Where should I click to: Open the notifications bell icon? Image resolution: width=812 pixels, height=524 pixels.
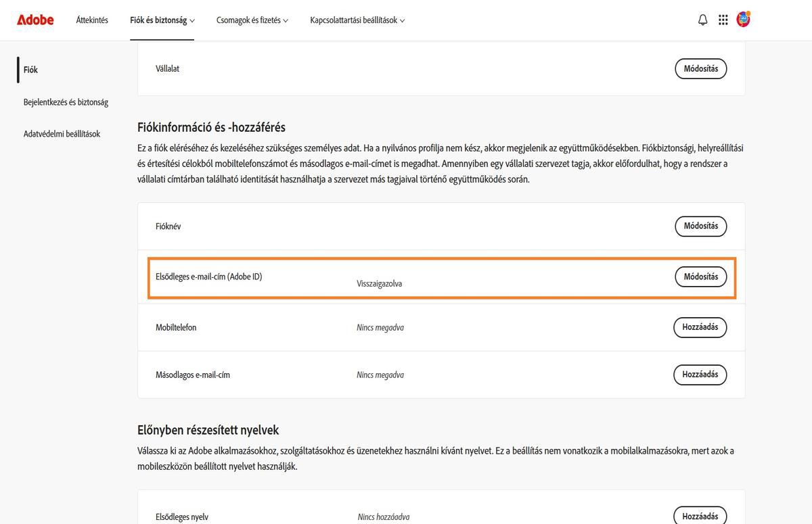(703, 20)
